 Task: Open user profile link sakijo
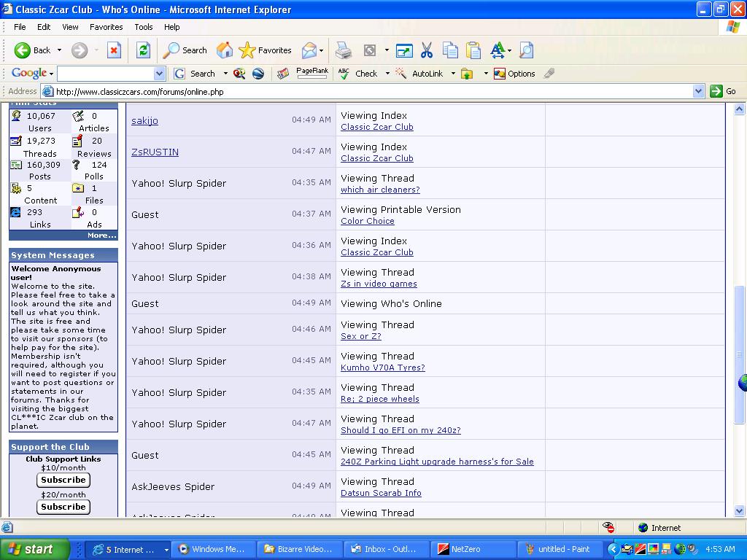(x=145, y=120)
